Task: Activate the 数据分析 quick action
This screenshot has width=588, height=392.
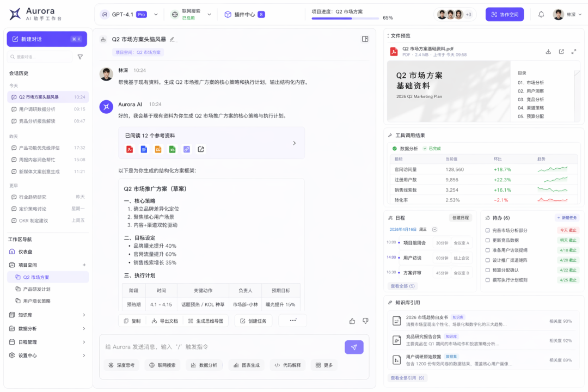Action: [x=204, y=365]
